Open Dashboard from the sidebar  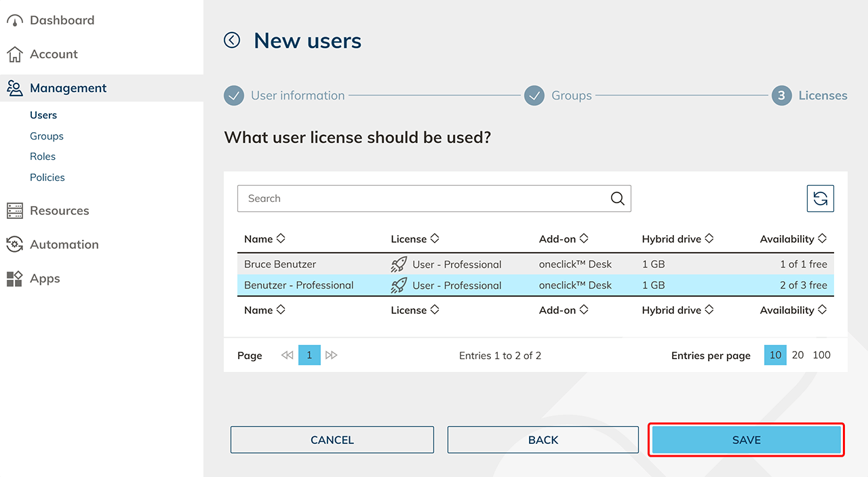61,20
